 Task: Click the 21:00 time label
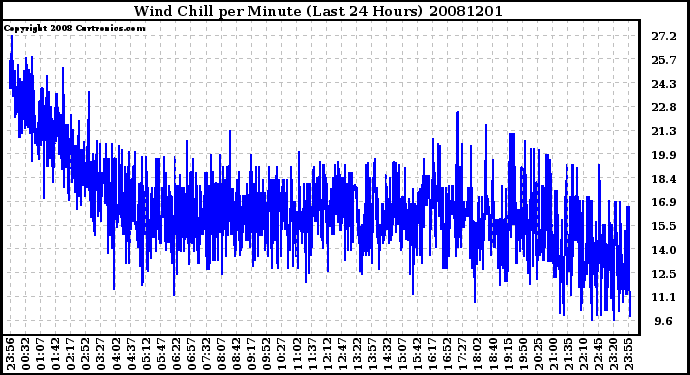point(552,354)
